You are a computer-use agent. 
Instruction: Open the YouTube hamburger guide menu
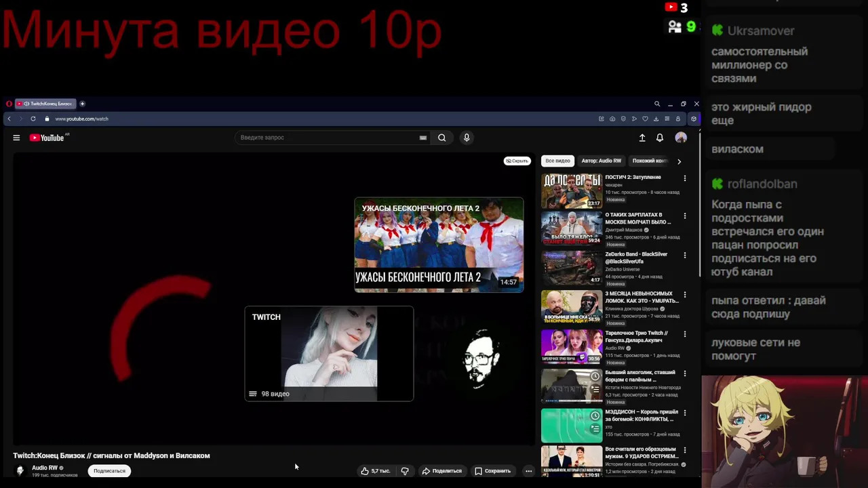16,138
